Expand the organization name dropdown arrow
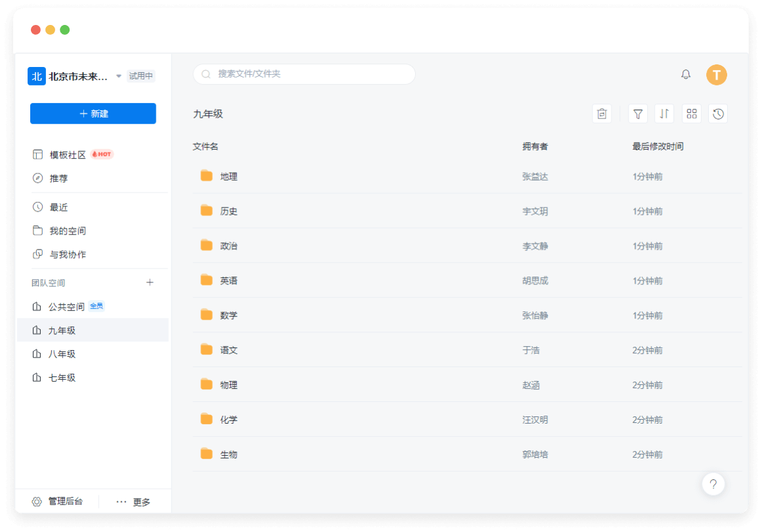 click(x=119, y=76)
